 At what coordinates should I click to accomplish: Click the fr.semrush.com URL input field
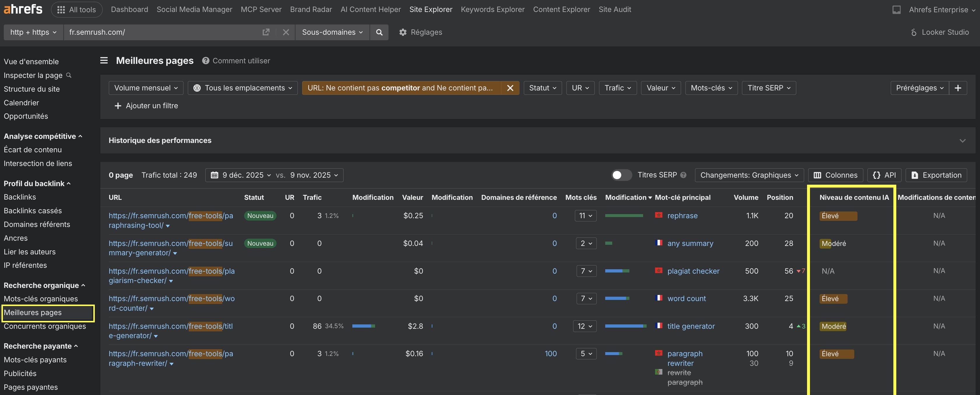click(x=160, y=32)
